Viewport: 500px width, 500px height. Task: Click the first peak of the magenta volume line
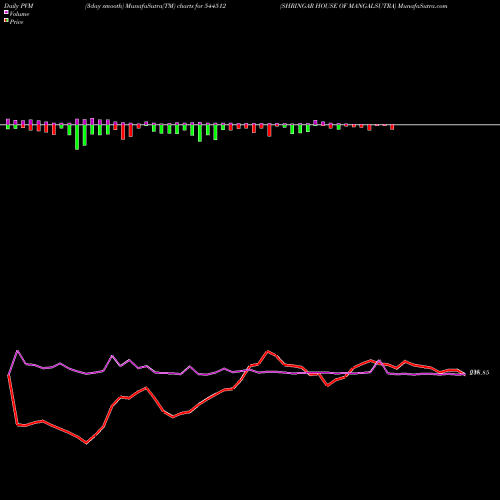(17, 351)
